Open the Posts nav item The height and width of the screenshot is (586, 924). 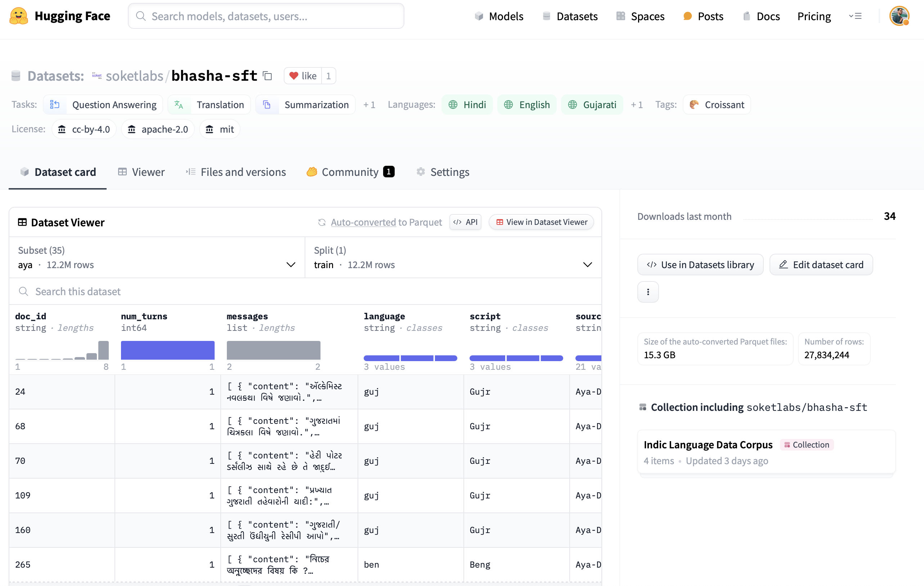[x=703, y=16]
